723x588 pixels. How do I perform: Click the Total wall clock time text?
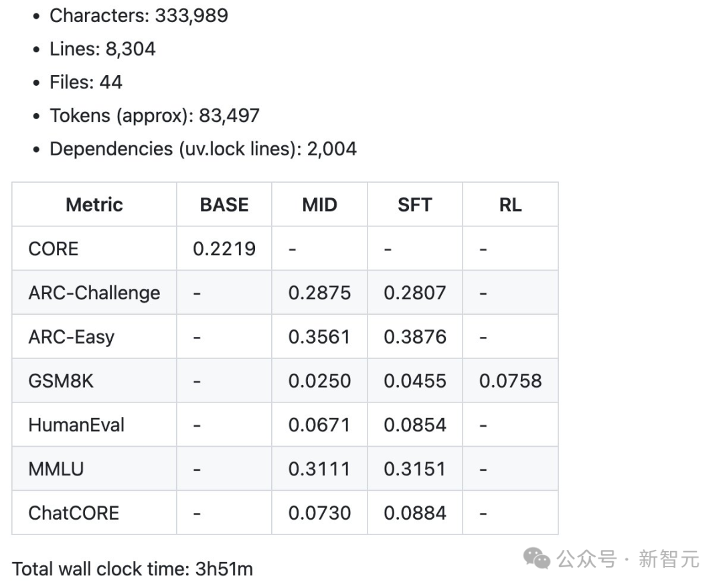(133, 569)
